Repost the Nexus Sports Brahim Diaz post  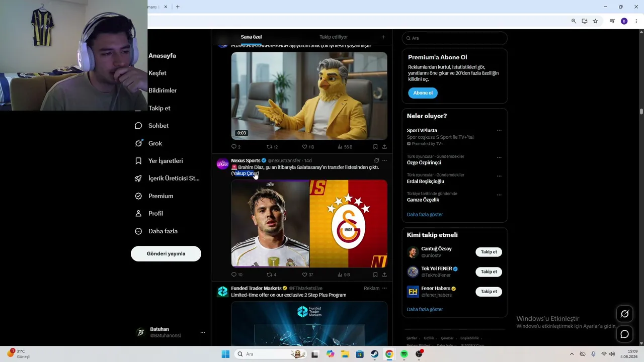(x=269, y=275)
